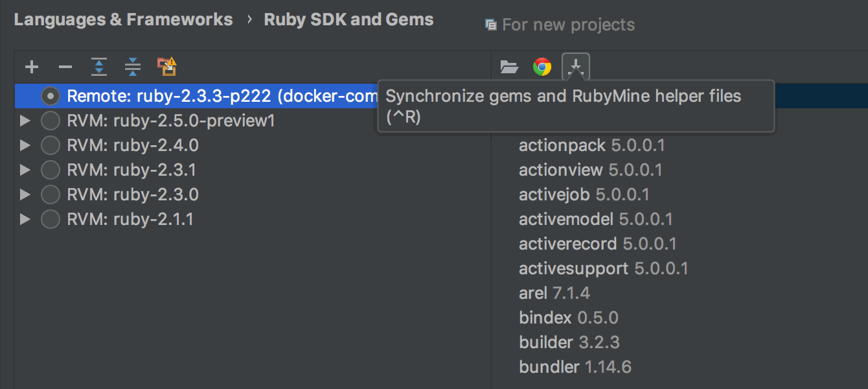Screen dimensions: 868x389
Task: Click the Expand All icon in the SDK toolbar
Action: point(98,67)
